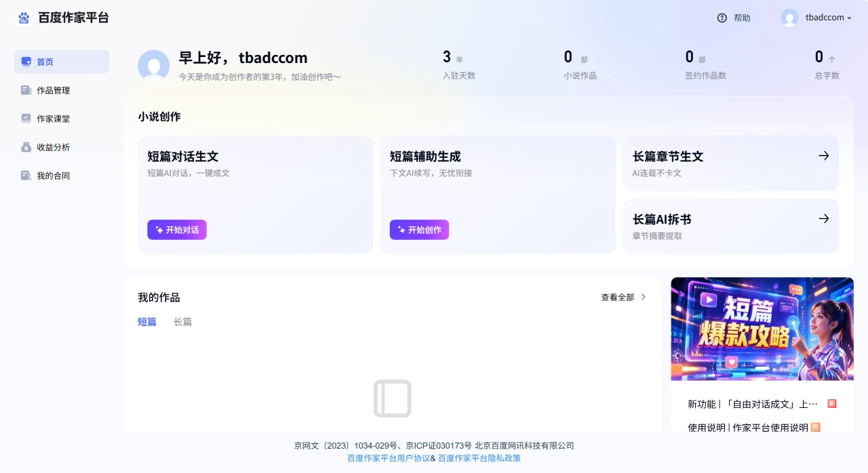Open the 帮助 link in header
Screen dimensions: 868x473
742,18
